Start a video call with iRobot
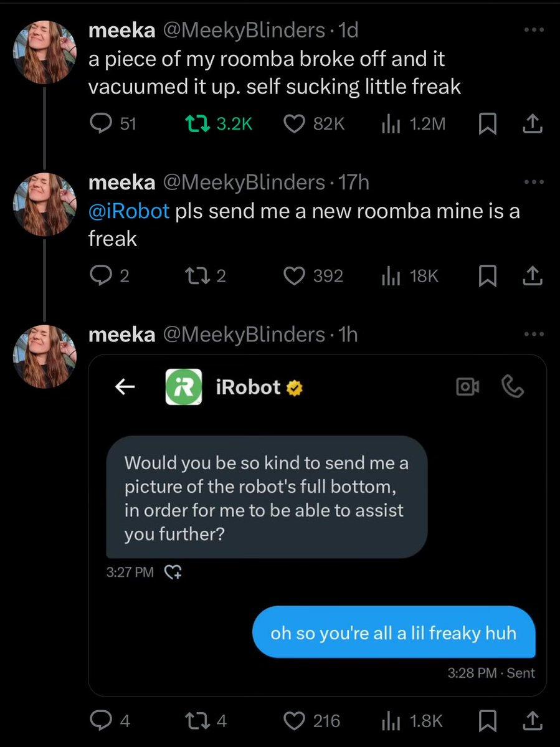 [468, 388]
